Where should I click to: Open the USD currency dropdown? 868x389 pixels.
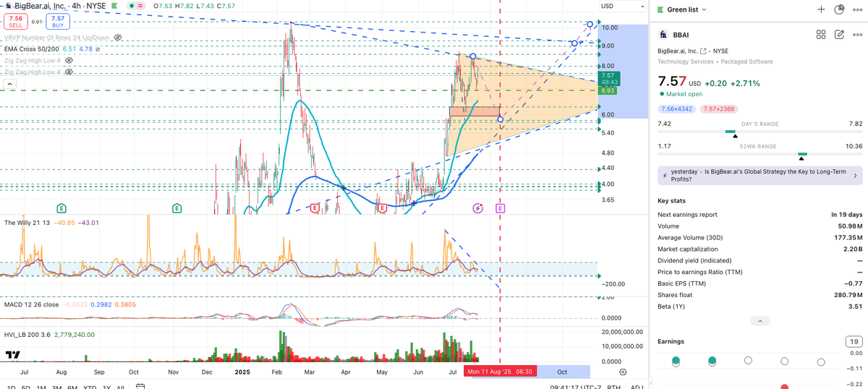tap(622, 7)
